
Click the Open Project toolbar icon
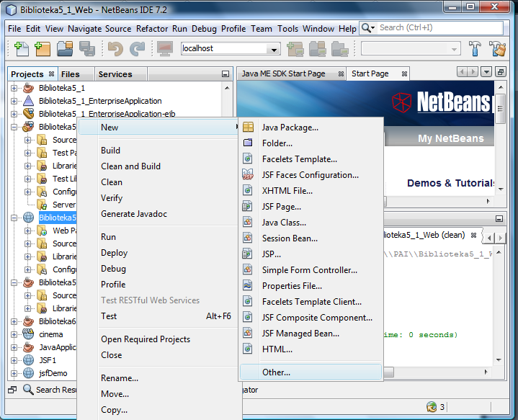65,49
